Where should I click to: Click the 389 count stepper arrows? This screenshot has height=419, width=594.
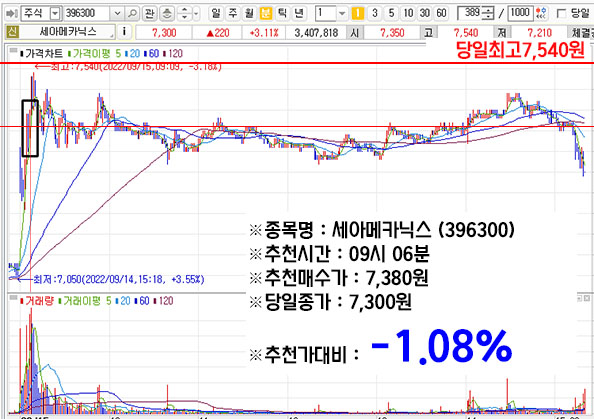point(489,14)
